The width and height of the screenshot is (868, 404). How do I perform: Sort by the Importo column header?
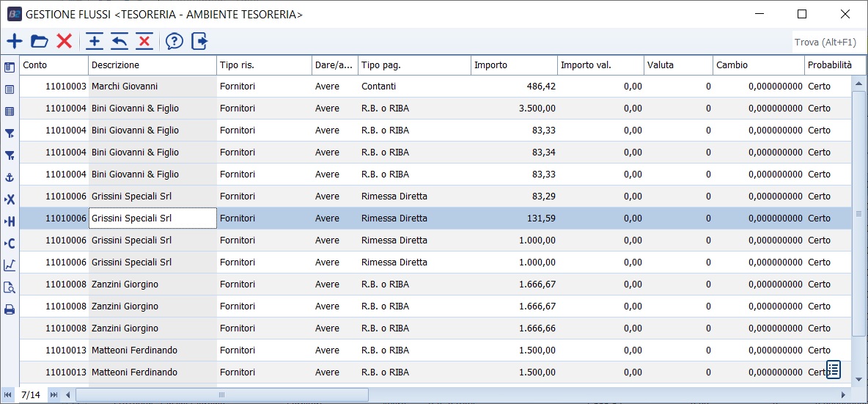tap(513, 65)
